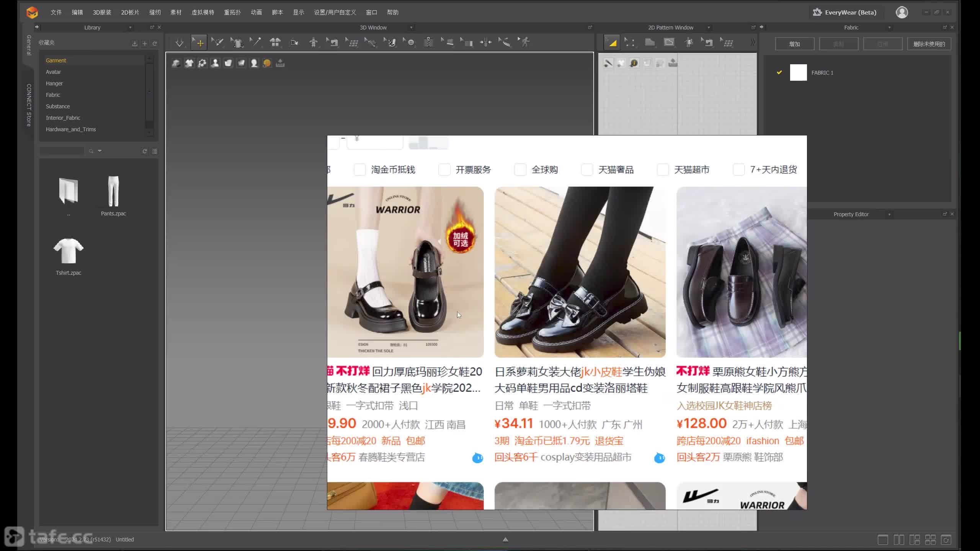Image resolution: width=980 pixels, height=551 pixels.
Task: Select Avatar in the Library list
Action: pos(54,72)
